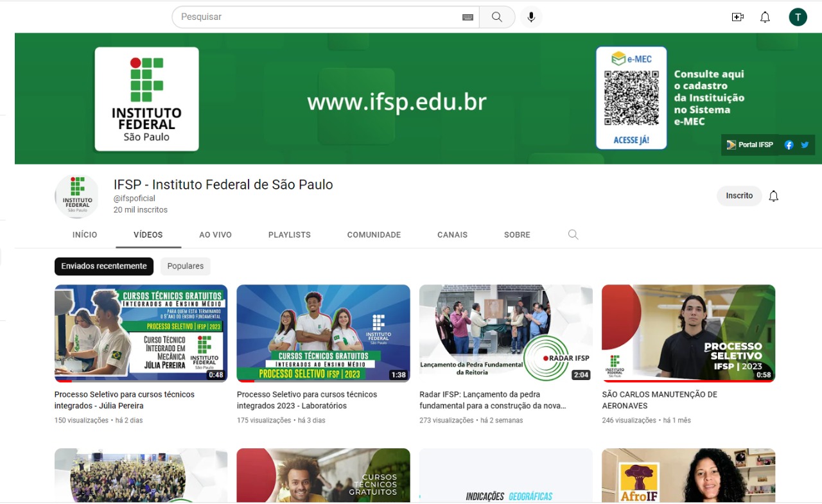The height and width of the screenshot is (504, 822).
Task: Open the COMUNIDADE tab
Action: tap(374, 235)
